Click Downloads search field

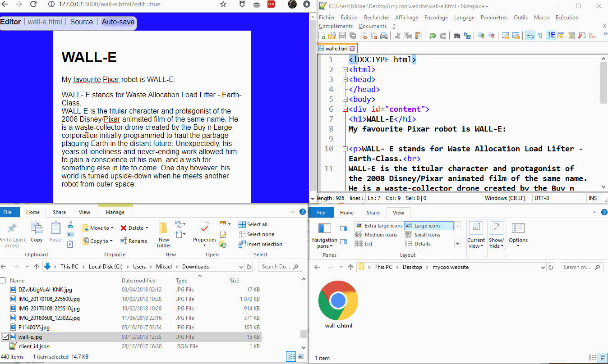[280, 267]
